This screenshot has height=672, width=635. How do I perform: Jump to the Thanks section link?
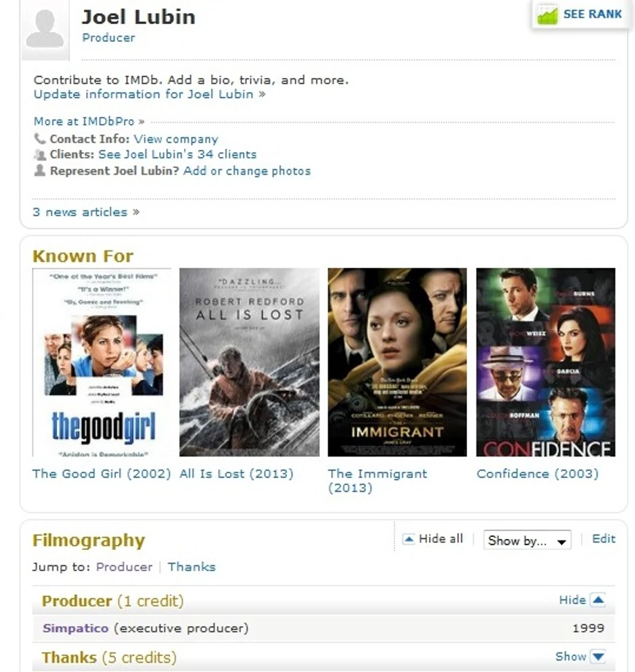coord(191,567)
